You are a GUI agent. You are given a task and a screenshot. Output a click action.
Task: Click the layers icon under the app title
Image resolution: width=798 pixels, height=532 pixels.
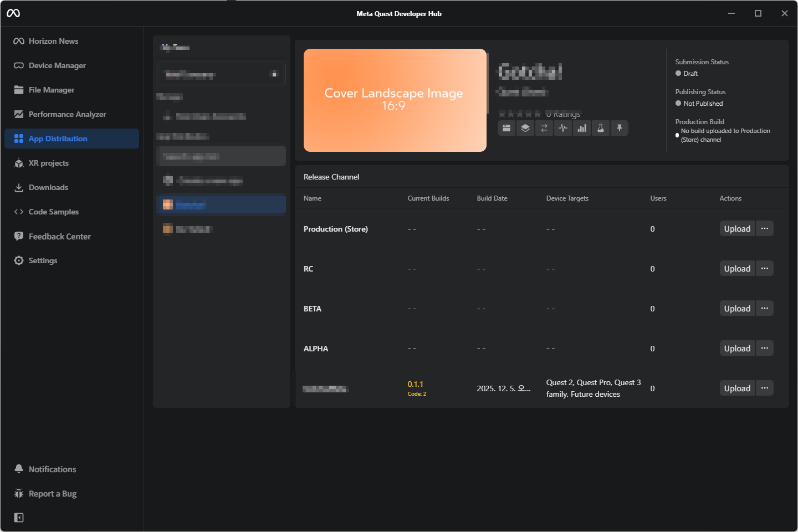pyautogui.click(x=525, y=128)
